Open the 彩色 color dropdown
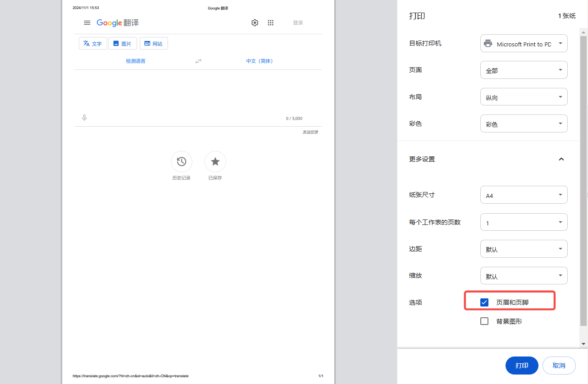Viewport: 588px width, 384px height. tap(524, 123)
